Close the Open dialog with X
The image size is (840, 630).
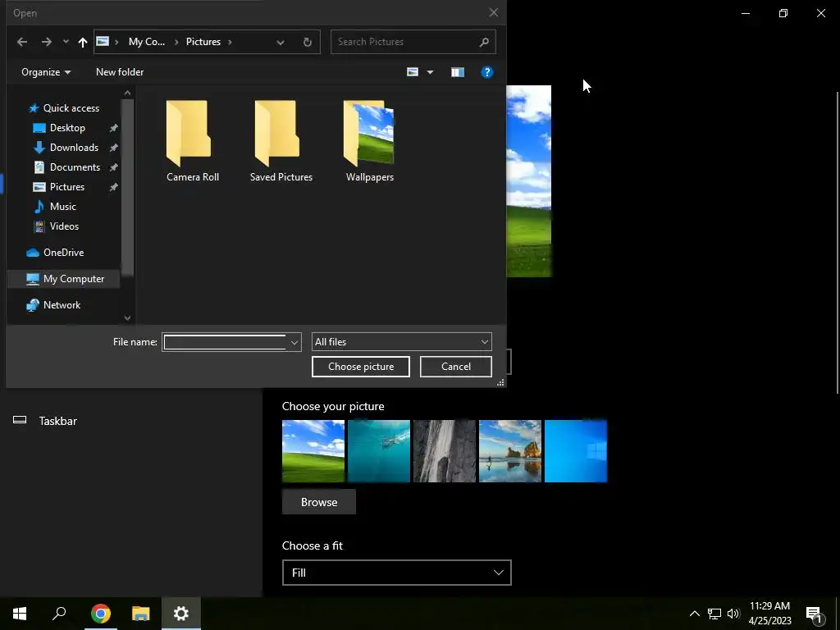coord(493,12)
